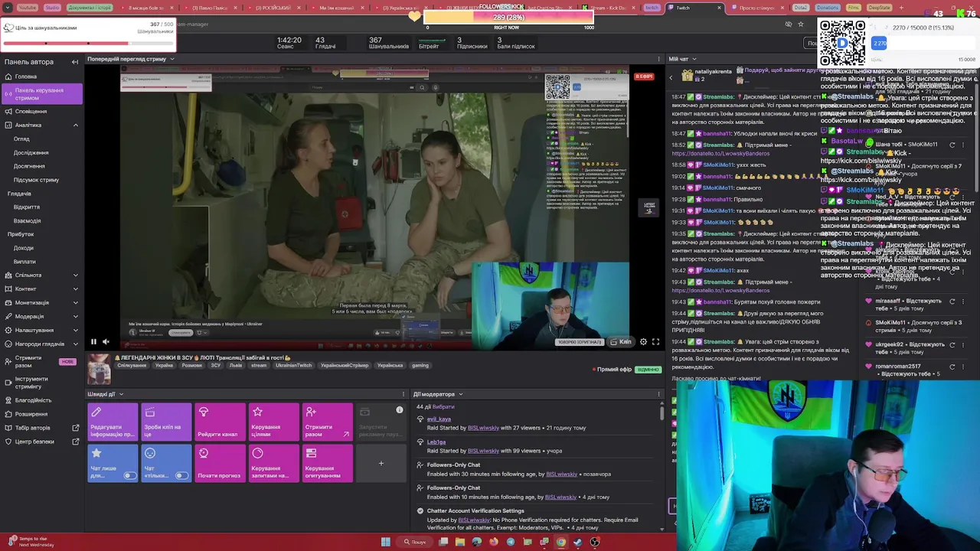The image size is (980, 551).
Task: Collapse the Аналітика section
Action: 75,125
